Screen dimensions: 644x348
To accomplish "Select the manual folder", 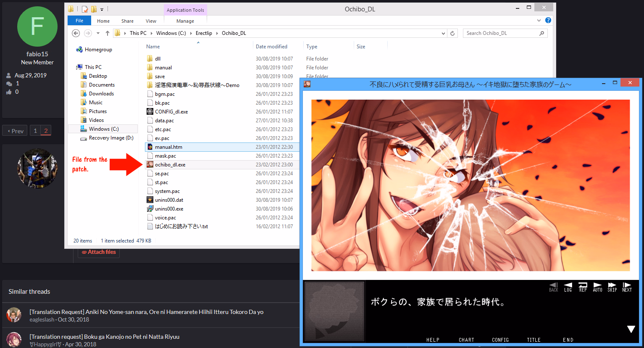I will [x=159, y=68].
